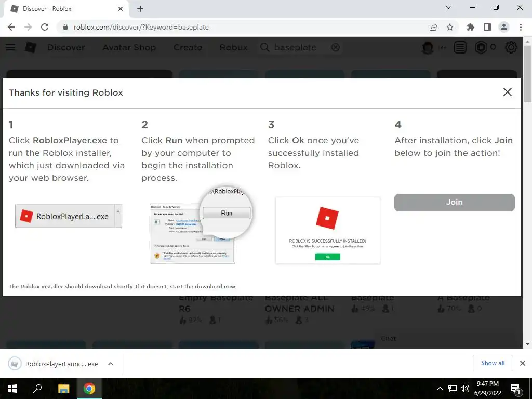This screenshot has height=399, width=532.
Task: Open File Explorer from taskbar
Action: click(x=63, y=388)
